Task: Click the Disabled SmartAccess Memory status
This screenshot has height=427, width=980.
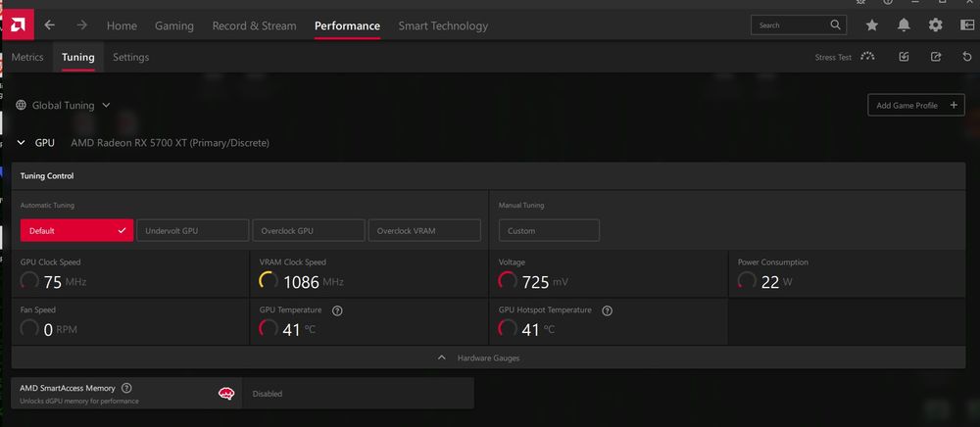Action: pos(268,394)
